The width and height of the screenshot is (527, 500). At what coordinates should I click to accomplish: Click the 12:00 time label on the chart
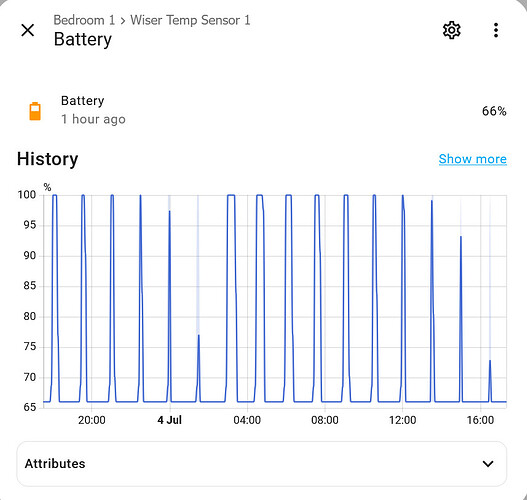[402, 420]
